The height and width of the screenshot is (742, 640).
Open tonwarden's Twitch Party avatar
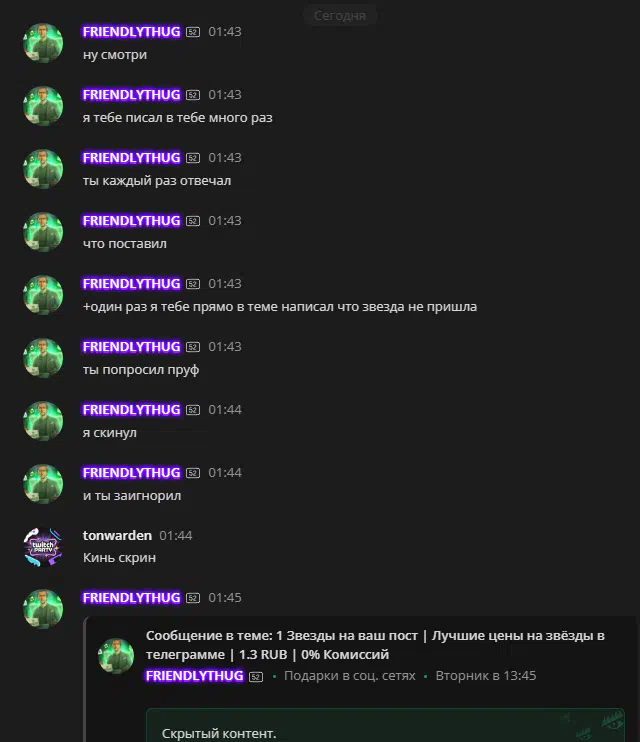click(43, 547)
